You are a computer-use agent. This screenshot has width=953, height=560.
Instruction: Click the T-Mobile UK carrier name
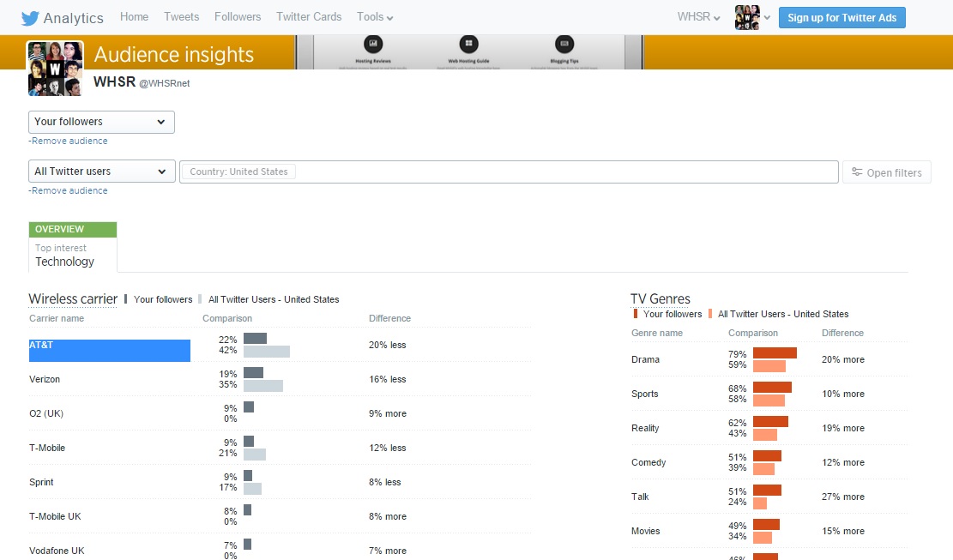pos(55,517)
